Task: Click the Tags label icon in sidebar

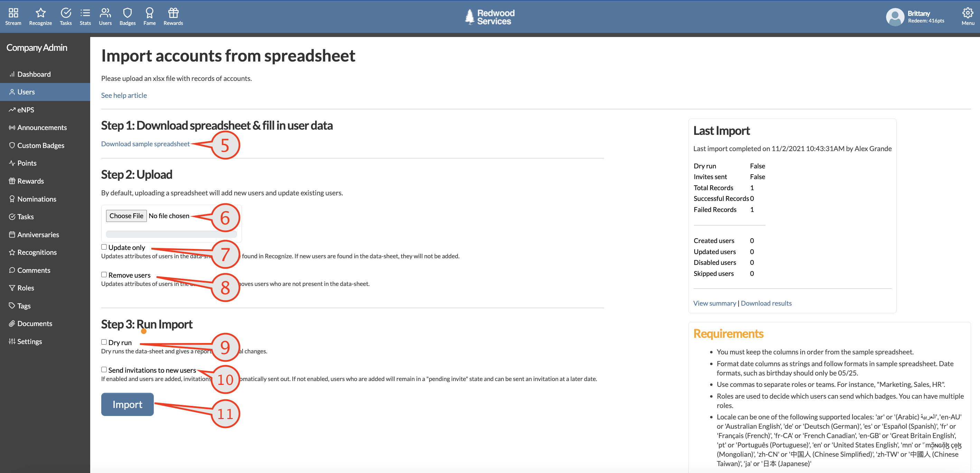Action: [x=12, y=306]
